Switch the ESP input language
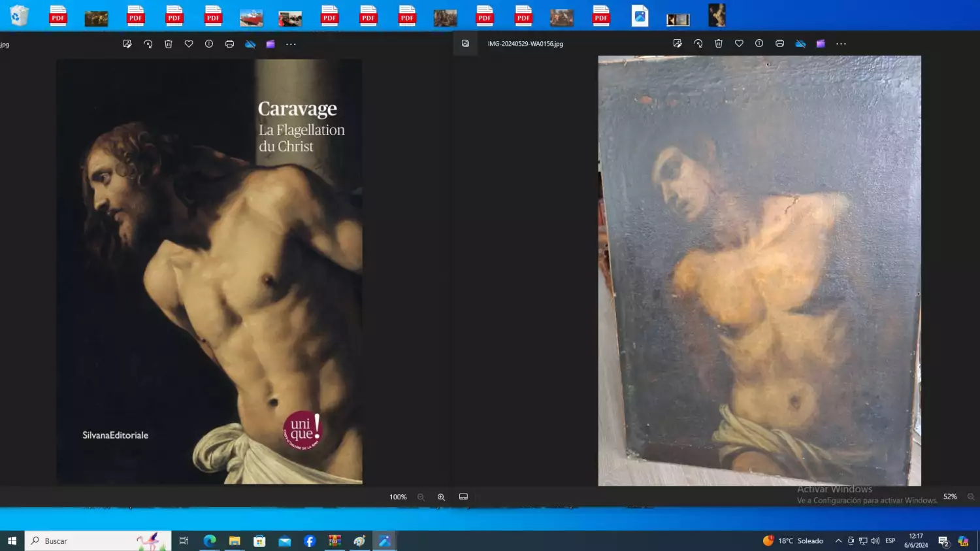 890,541
